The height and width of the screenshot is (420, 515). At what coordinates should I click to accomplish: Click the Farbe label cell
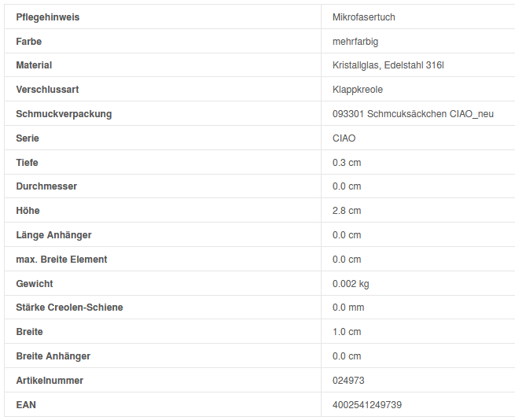29,41
